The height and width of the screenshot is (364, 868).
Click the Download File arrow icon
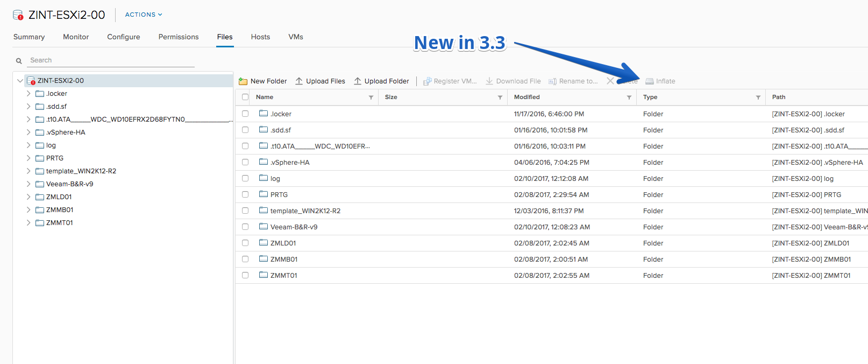click(489, 81)
